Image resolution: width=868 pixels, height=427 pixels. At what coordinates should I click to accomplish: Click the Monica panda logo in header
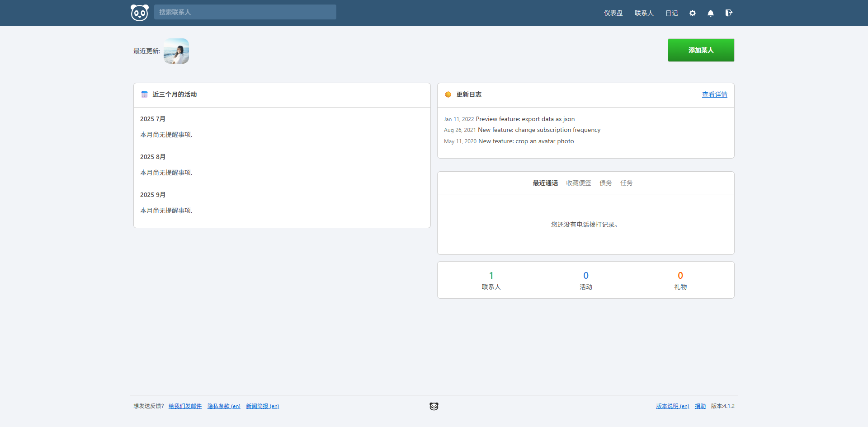coord(139,13)
